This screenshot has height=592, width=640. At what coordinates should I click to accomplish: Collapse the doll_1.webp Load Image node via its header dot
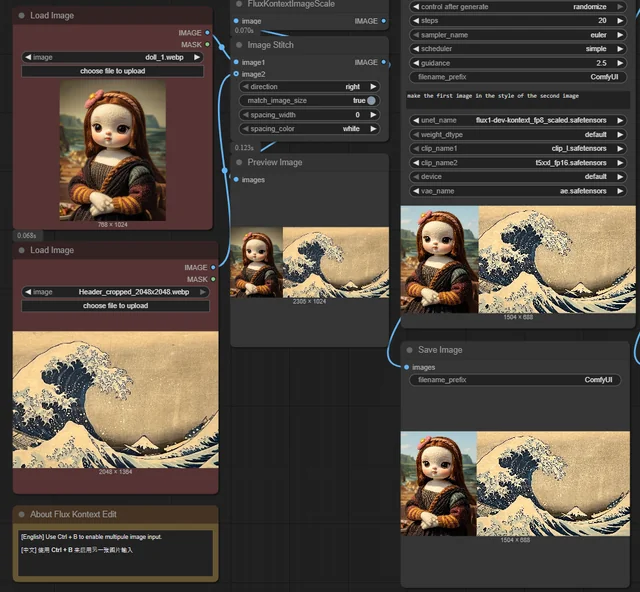click(22, 16)
